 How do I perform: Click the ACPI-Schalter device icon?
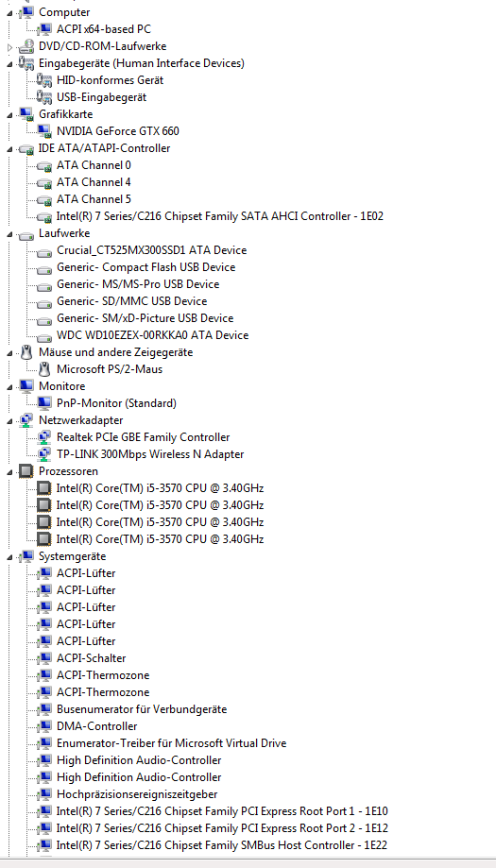(44, 658)
